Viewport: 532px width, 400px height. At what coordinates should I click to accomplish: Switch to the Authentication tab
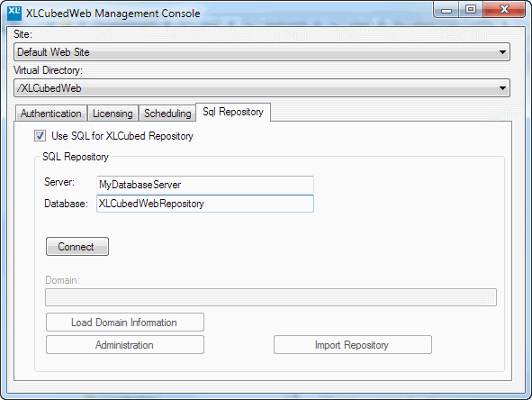coord(51,114)
